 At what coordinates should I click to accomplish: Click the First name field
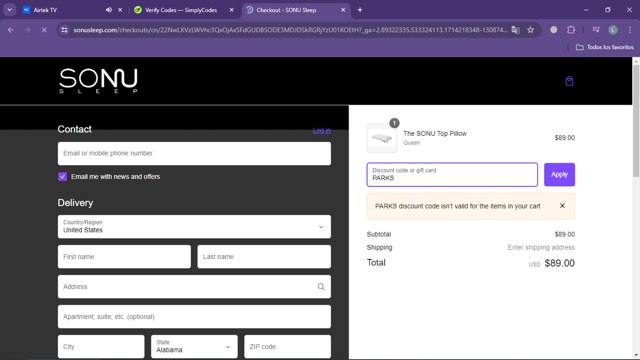124,257
